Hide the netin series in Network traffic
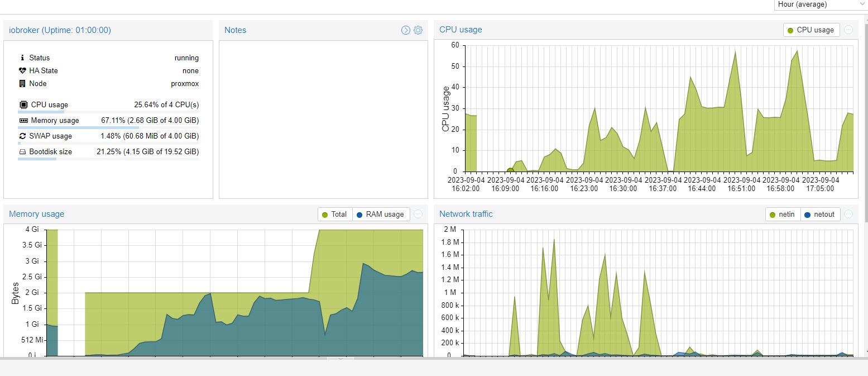868x376 pixels. pos(783,214)
